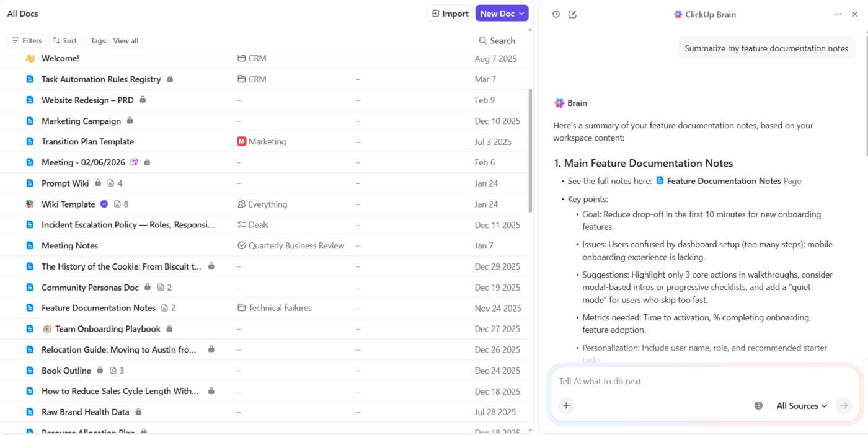This screenshot has height=435, width=868.
Task: Toggle Sort order for the docs list
Action: coord(64,40)
